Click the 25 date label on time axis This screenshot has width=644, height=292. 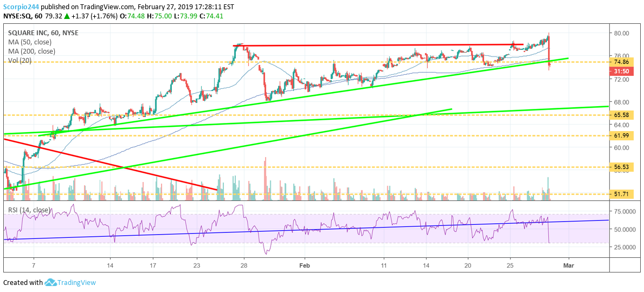(510, 265)
